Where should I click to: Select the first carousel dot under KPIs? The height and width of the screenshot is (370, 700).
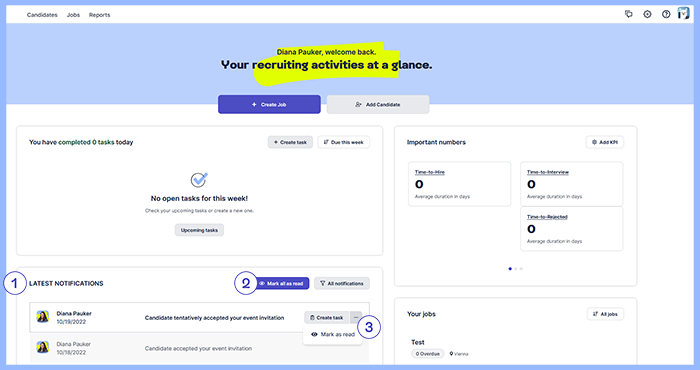coord(510,269)
